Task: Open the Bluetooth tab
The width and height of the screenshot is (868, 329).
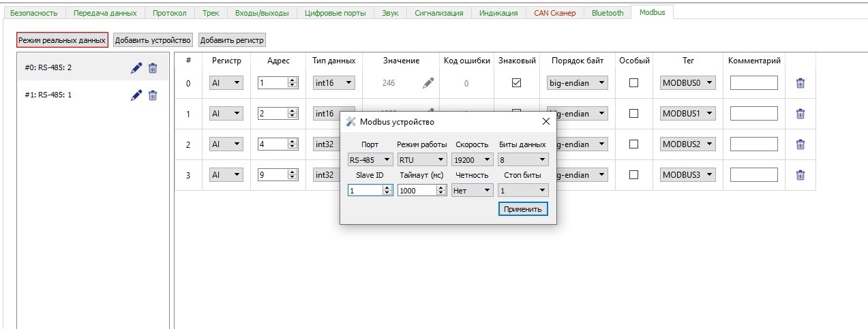Action: click(607, 12)
